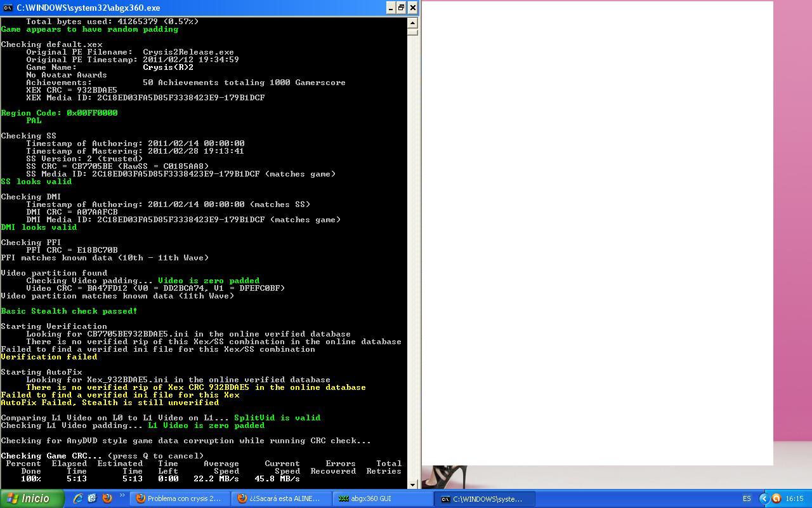
Task: Click the '22.2 MB/s' average speed value
Action: [216, 479]
